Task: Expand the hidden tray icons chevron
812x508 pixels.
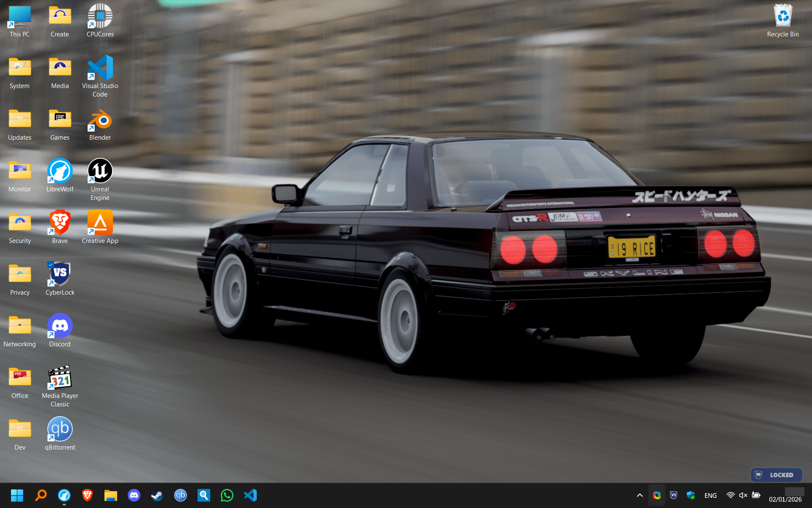Action: 639,495
